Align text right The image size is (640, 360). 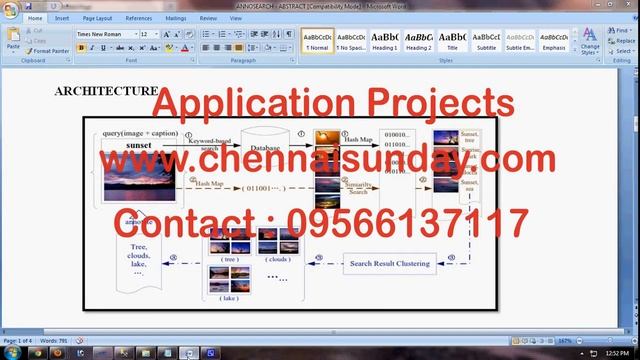(228, 48)
